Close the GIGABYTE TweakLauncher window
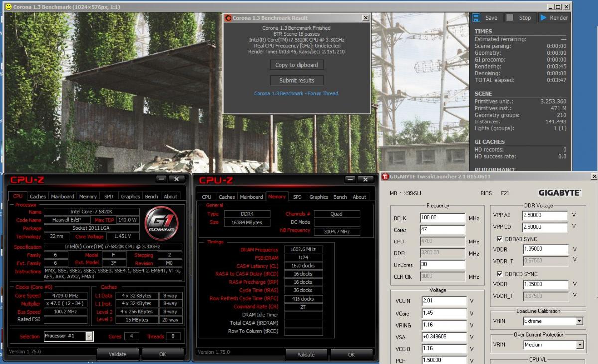Viewport: 598px width, 364px height. pyautogui.click(x=594, y=176)
